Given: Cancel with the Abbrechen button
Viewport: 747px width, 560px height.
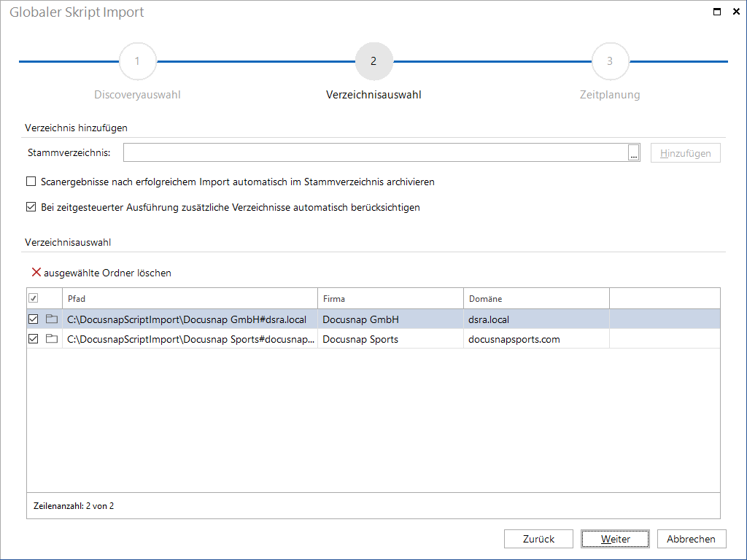Looking at the screenshot, I should 692,539.
